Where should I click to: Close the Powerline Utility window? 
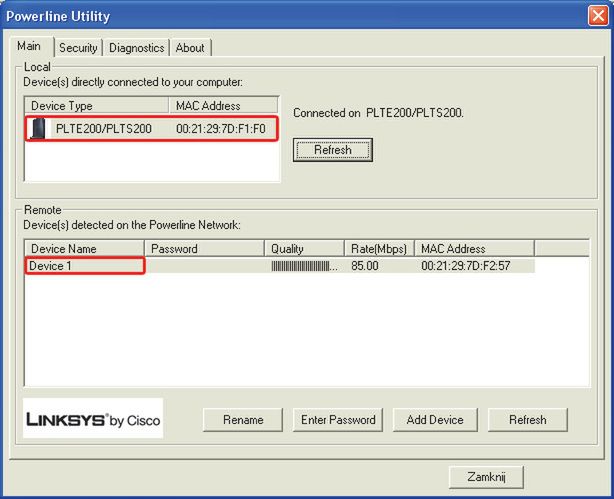coord(598,16)
